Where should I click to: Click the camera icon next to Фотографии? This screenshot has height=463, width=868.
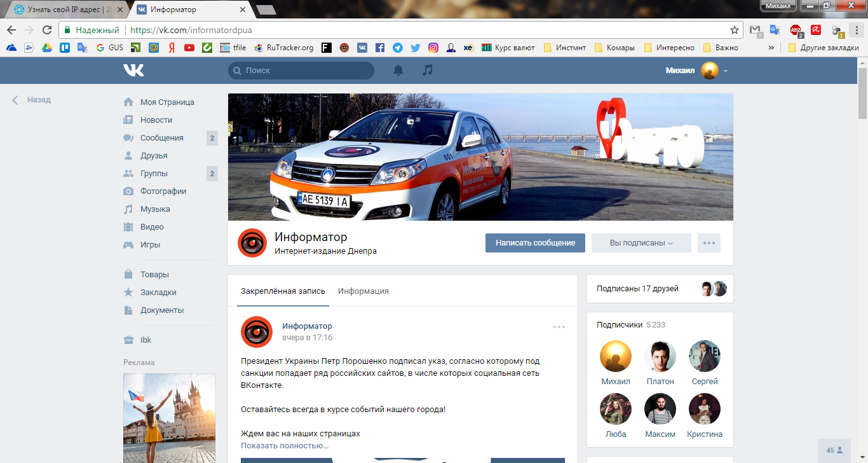(128, 191)
